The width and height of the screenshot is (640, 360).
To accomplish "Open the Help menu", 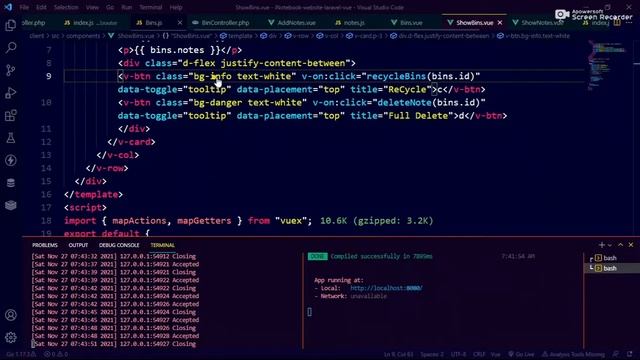I will click(x=176, y=7).
